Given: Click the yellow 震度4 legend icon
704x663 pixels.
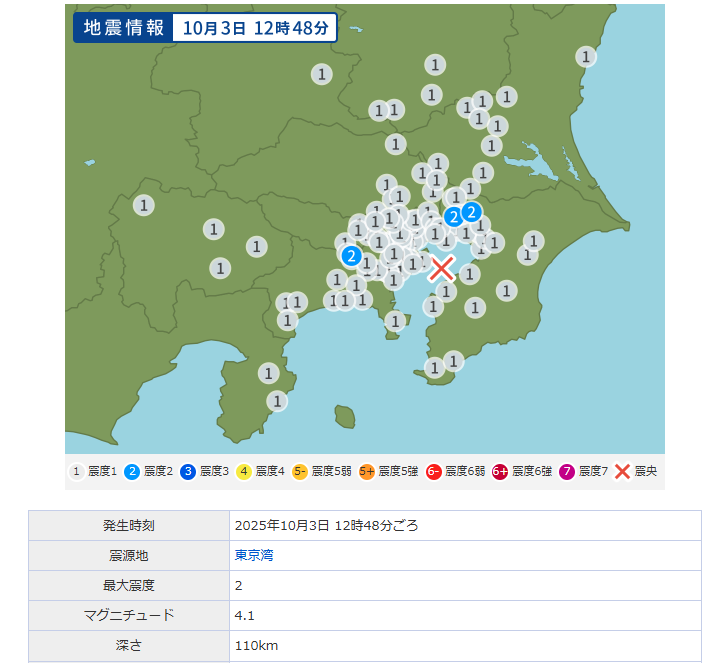Looking at the screenshot, I should click(244, 471).
